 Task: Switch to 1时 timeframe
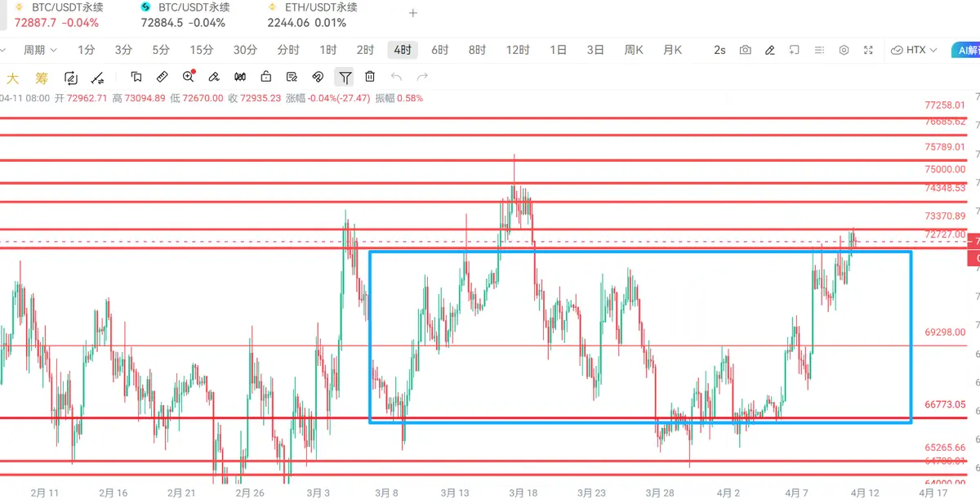pos(328,50)
